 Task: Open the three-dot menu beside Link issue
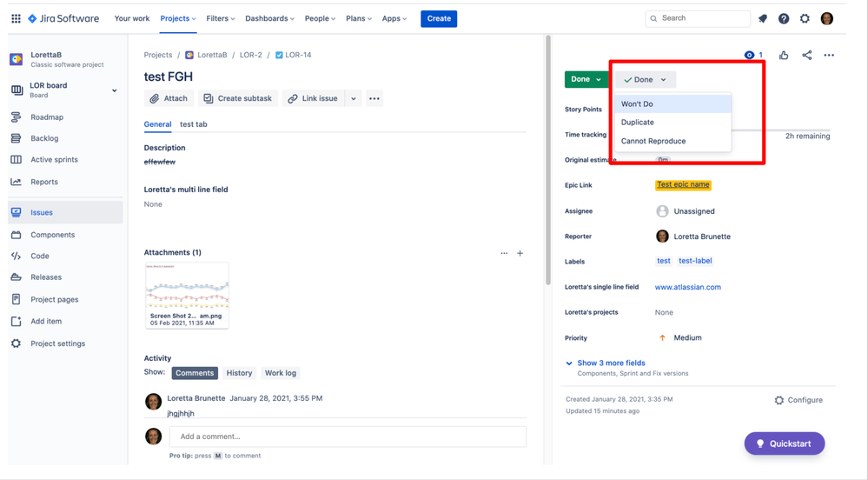pyautogui.click(x=374, y=98)
